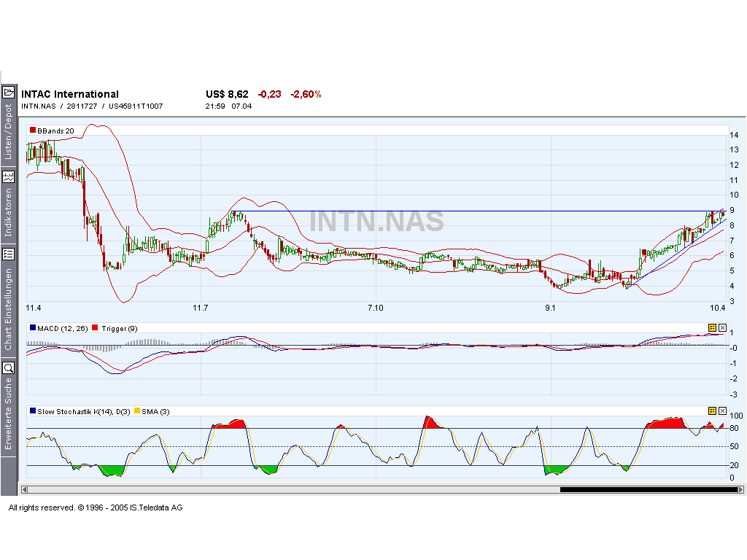Click the -2,60% percentage change
Screen dimensions: 747x560
click(x=306, y=94)
